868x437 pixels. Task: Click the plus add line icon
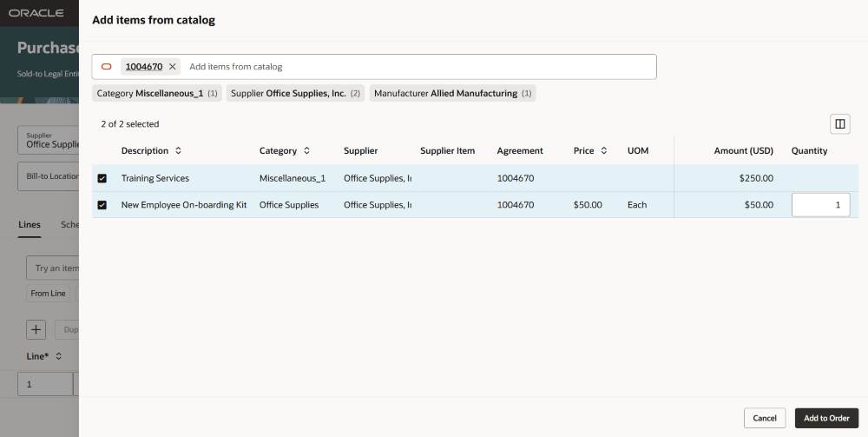click(x=36, y=329)
